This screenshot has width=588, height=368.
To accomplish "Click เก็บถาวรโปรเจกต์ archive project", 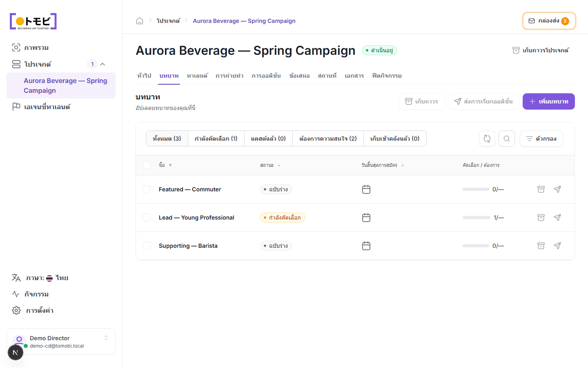I will 541,50.
